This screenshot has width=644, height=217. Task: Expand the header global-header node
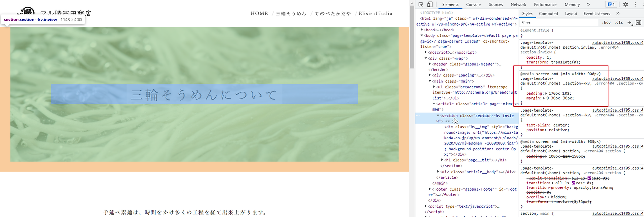[x=431, y=64]
